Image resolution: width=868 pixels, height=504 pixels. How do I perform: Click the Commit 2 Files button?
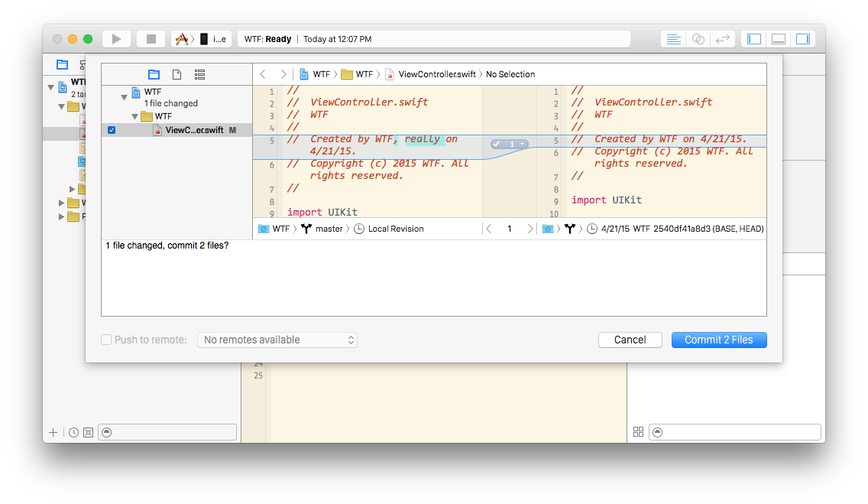[x=719, y=340]
